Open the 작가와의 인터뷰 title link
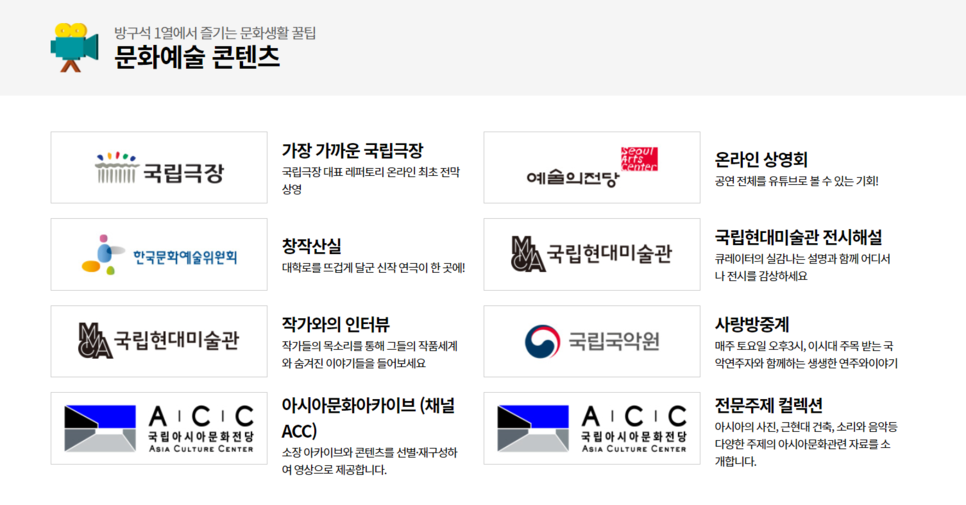The height and width of the screenshot is (505, 966). (x=336, y=325)
